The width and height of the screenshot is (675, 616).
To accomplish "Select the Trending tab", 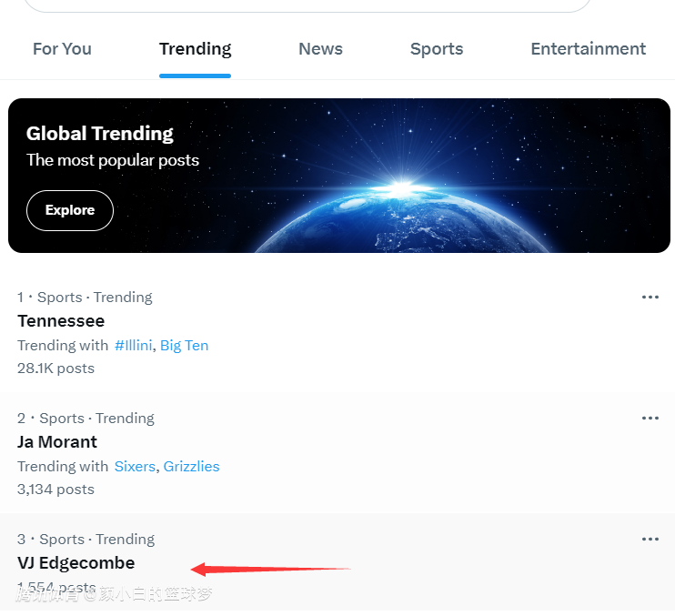I will click(x=195, y=49).
